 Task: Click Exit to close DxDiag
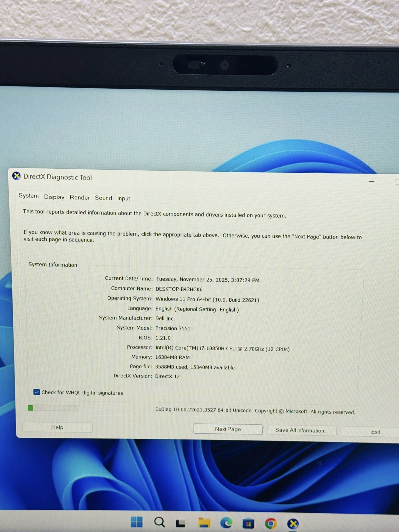pyautogui.click(x=375, y=432)
